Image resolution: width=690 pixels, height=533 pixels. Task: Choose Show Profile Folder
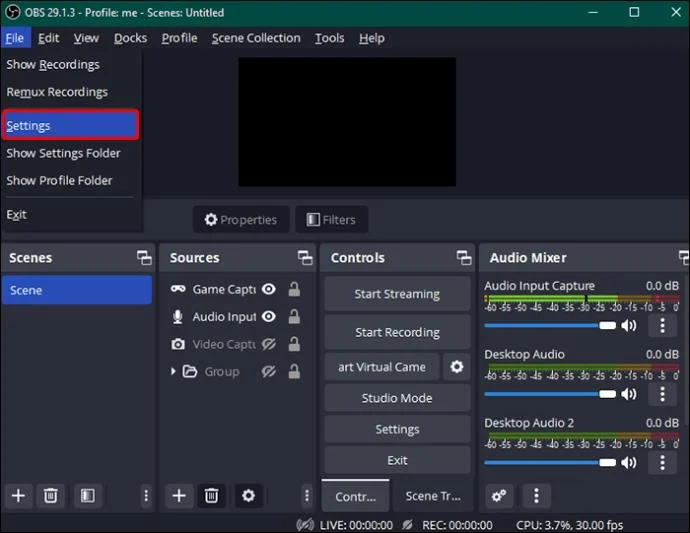pyautogui.click(x=70, y=180)
